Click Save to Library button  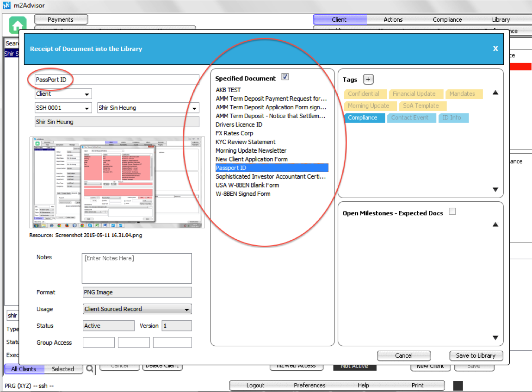[476, 355]
